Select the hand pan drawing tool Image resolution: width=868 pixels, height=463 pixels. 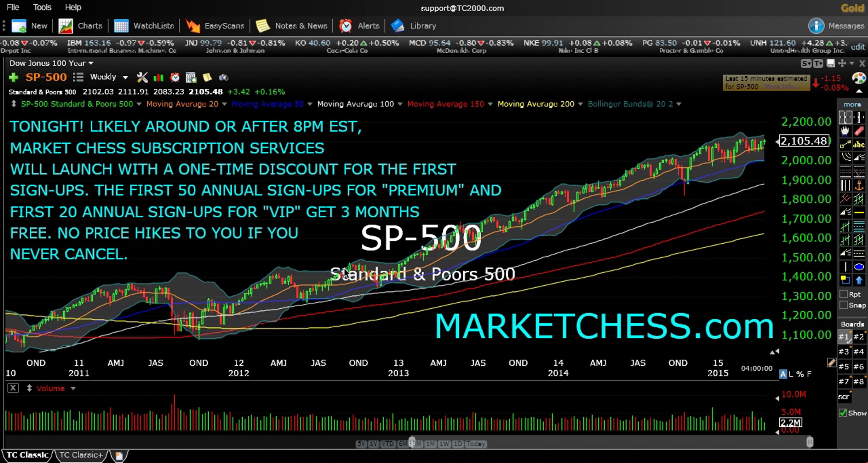(845, 131)
